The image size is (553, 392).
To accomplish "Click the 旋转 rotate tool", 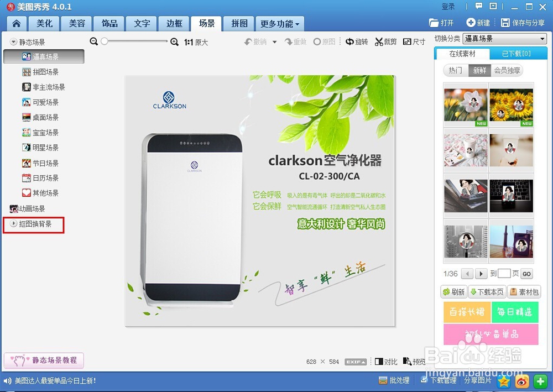I will coord(357,42).
